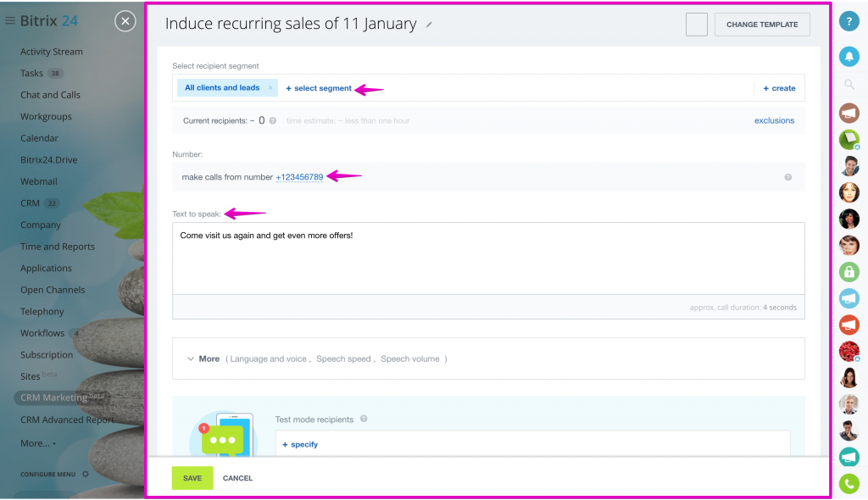This screenshot has width=868, height=500.
Task: Open Company menu item
Action: click(41, 225)
